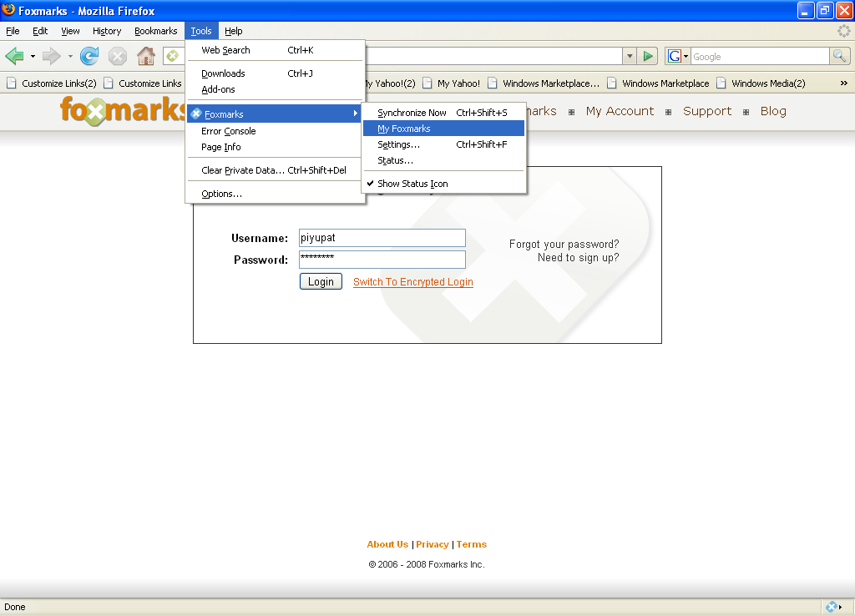Click the Foxmarks logo
Viewport: 855px width, 616px height.
tap(124, 111)
